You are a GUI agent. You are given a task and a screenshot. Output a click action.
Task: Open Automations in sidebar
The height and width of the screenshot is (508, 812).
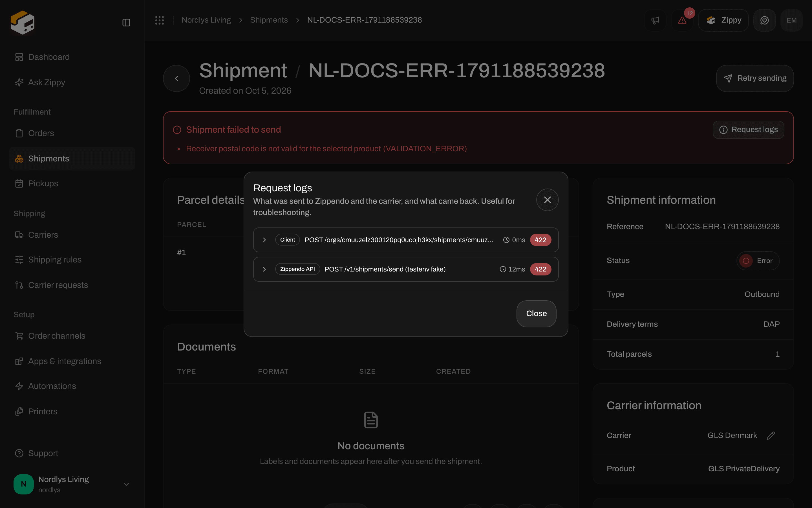[x=72, y=386]
